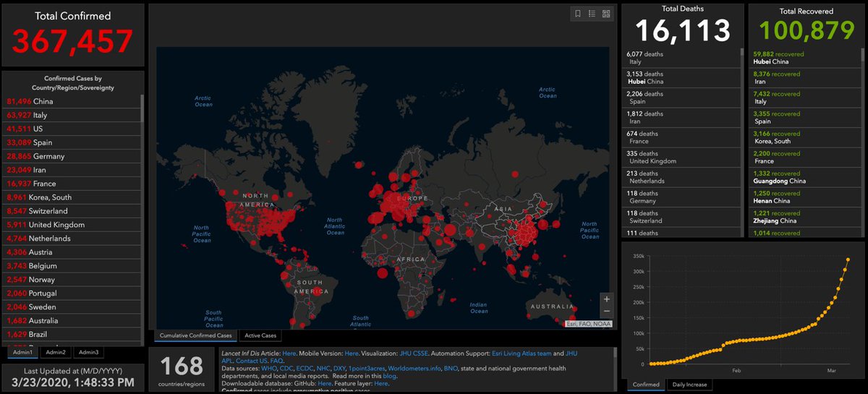Select the 28,865 Germany row
Viewport: 868px width, 394px height.
72,156
